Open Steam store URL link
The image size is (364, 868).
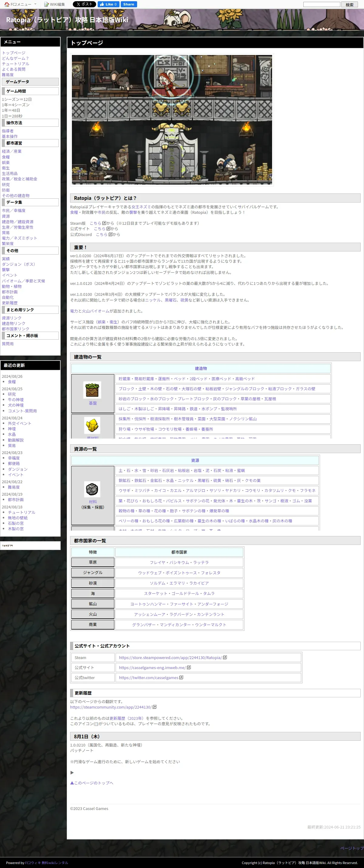pos(170,658)
